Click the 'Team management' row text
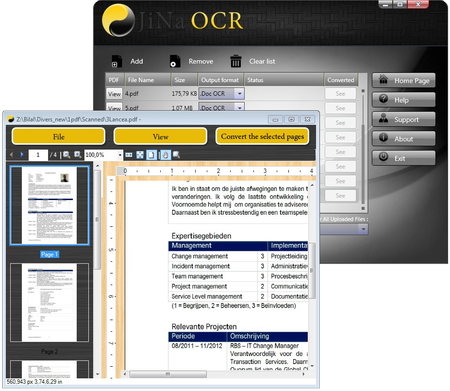The image size is (450, 391). click(197, 276)
